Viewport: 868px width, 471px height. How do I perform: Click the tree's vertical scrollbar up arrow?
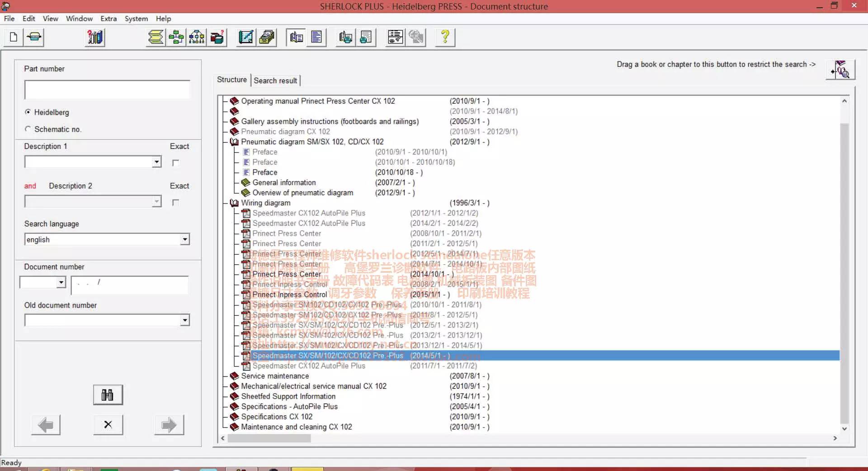point(844,101)
